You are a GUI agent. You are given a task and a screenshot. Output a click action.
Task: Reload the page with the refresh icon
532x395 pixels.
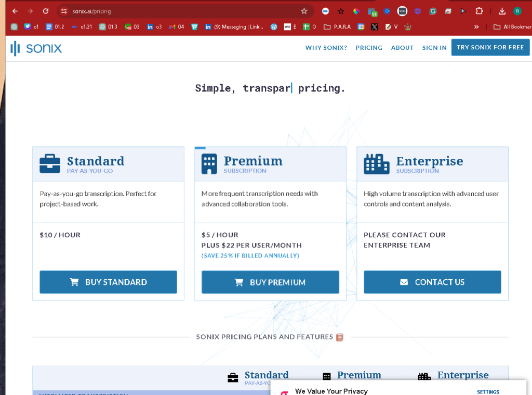click(x=46, y=11)
